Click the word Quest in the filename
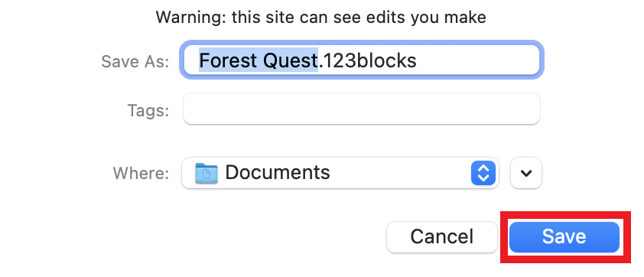This screenshot has width=644, height=277. click(291, 60)
